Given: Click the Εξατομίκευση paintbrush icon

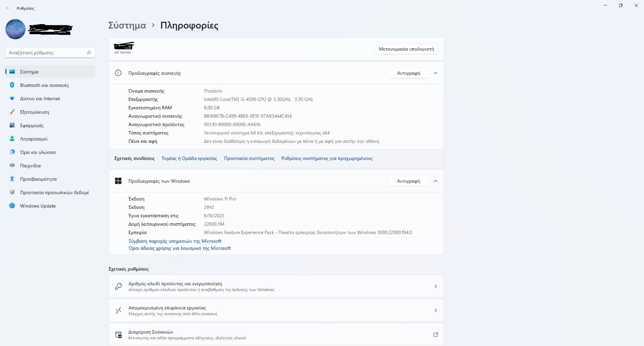Looking at the screenshot, I should 12,112.
